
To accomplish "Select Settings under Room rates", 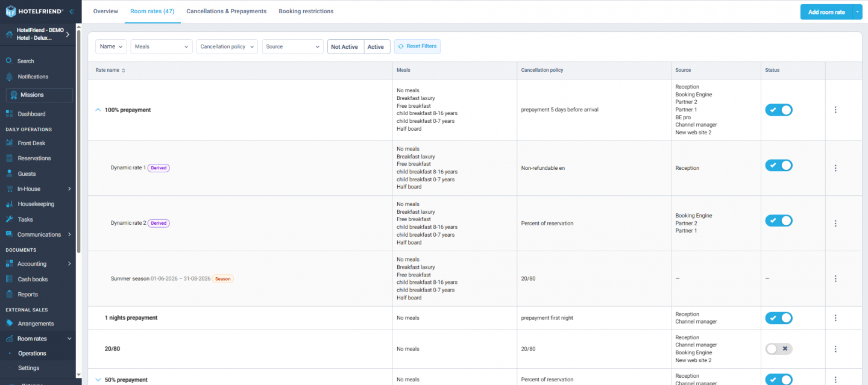I will 29,368.
